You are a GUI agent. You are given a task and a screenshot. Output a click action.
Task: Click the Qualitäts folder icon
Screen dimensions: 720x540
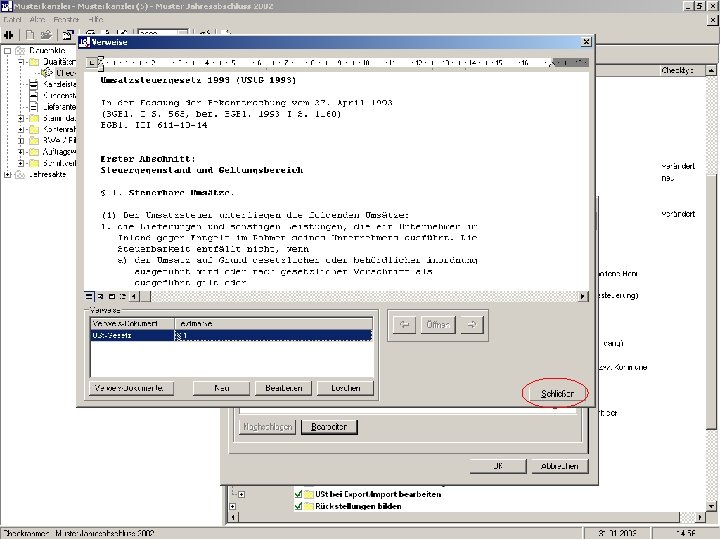point(34,62)
